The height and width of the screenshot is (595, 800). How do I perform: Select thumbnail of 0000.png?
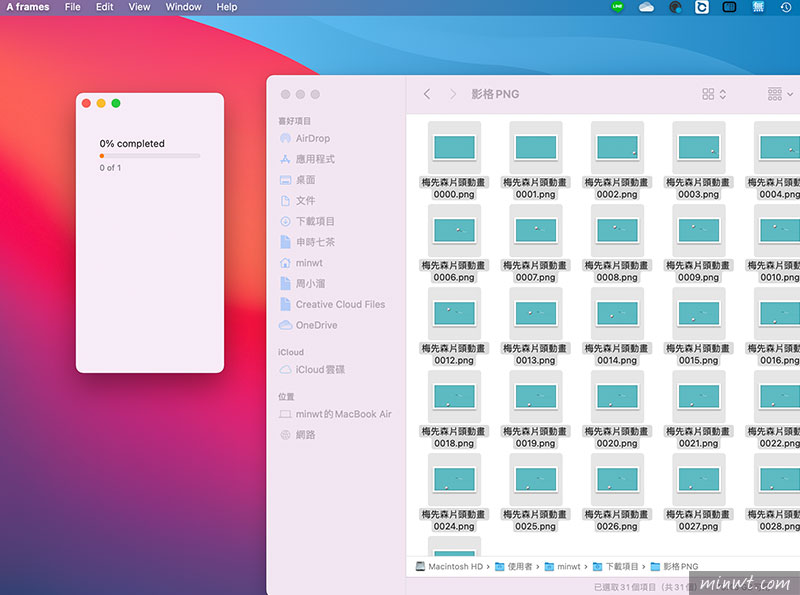[454, 147]
